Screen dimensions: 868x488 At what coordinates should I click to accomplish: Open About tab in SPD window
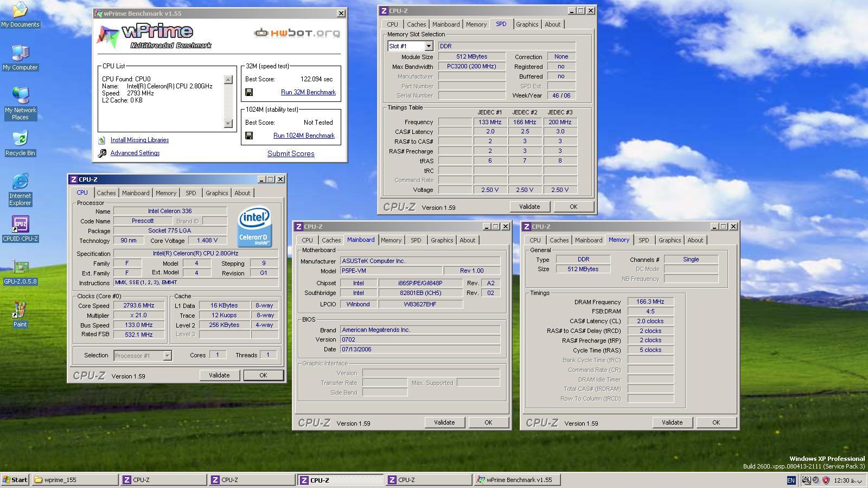point(552,24)
